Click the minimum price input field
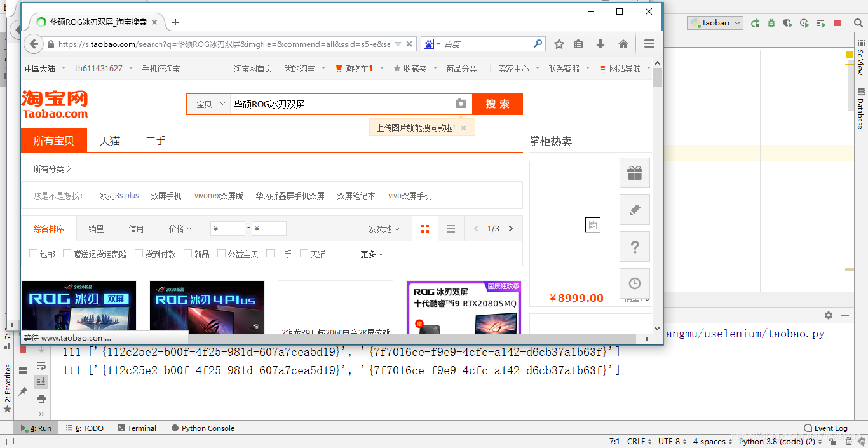This screenshot has width=868, height=448. coord(227,229)
